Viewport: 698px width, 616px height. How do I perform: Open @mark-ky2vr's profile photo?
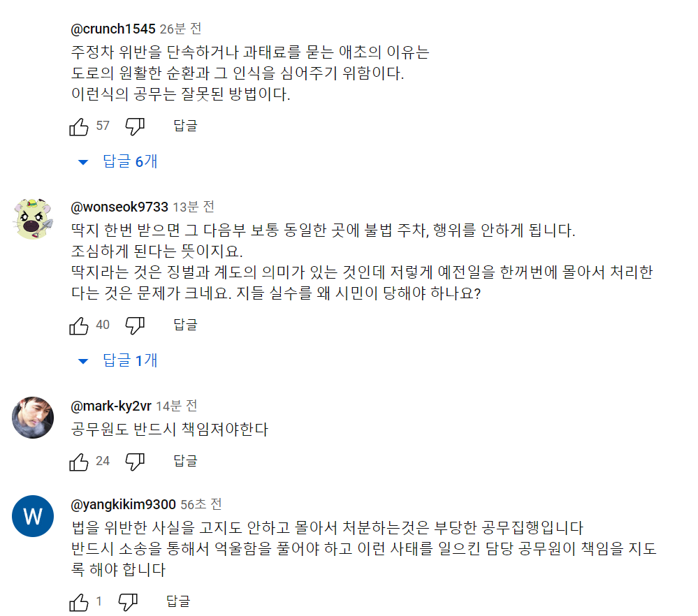[33, 418]
